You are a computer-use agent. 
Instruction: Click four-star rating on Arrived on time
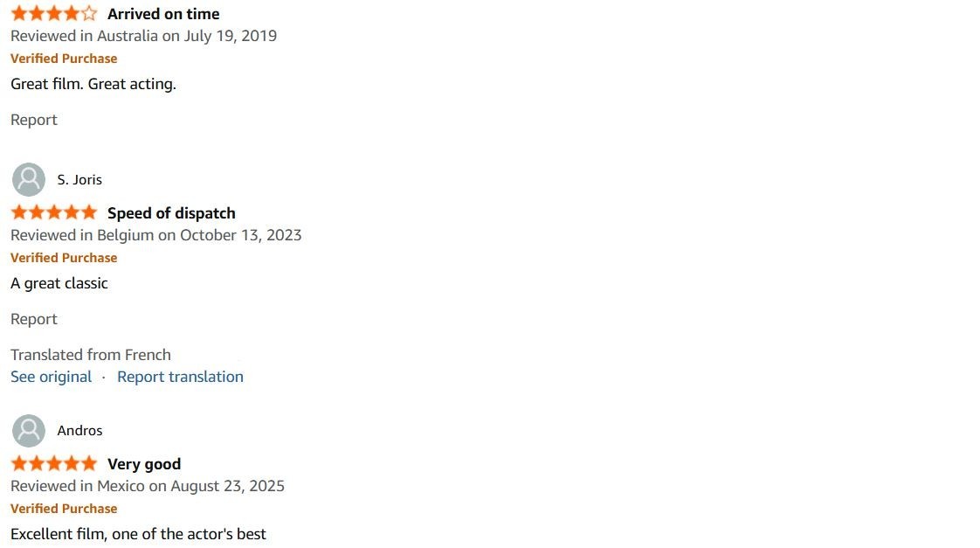(54, 14)
